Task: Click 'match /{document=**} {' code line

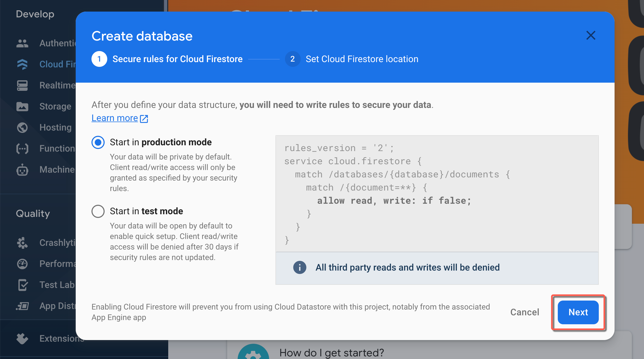Action: (x=367, y=187)
